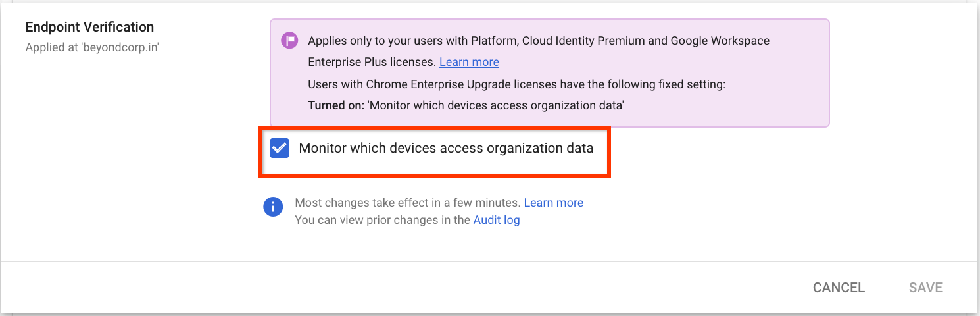Click the 'You can view prior changes' text
Screen dimensions: 980x316
[382, 220]
